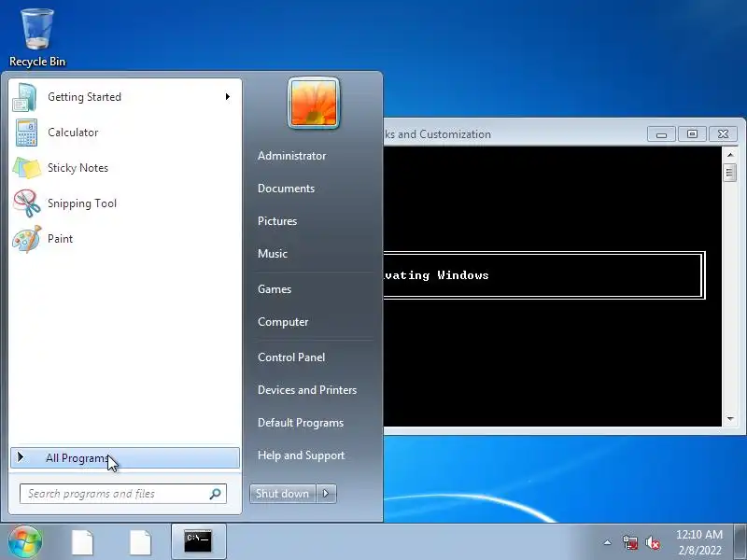Open Devices and Printers
This screenshot has width=747, height=560.
307,390
